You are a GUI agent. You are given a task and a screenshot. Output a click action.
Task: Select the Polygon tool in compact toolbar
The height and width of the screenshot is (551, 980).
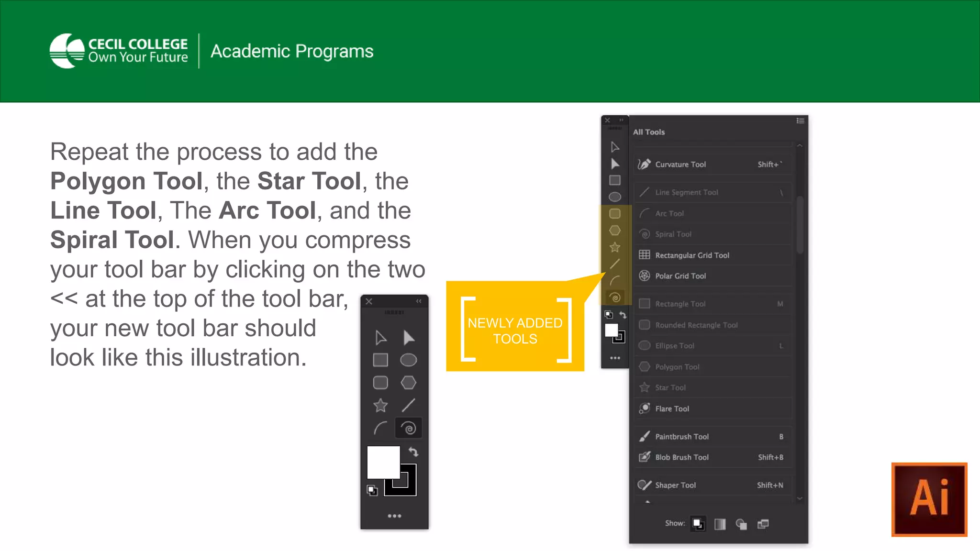coord(408,383)
